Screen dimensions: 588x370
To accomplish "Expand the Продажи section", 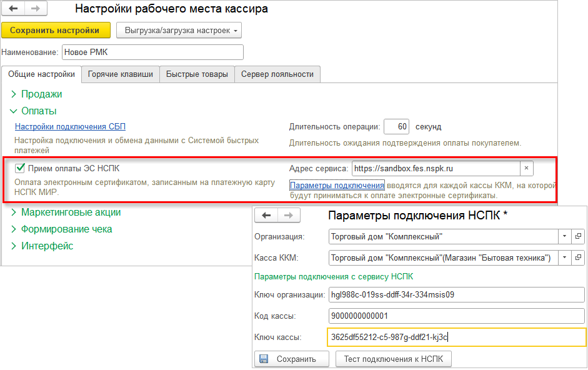I will tap(41, 94).
